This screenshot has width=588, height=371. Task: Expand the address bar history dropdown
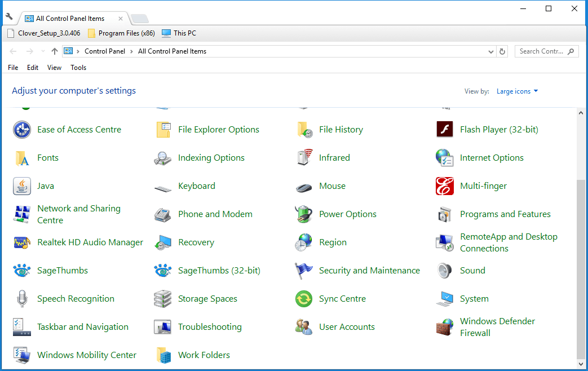pos(491,52)
